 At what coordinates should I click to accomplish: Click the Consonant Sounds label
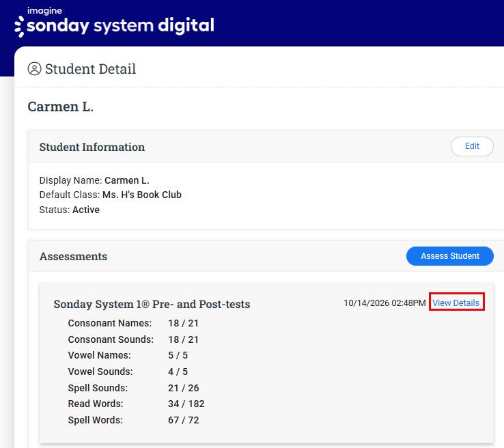pyautogui.click(x=111, y=339)
